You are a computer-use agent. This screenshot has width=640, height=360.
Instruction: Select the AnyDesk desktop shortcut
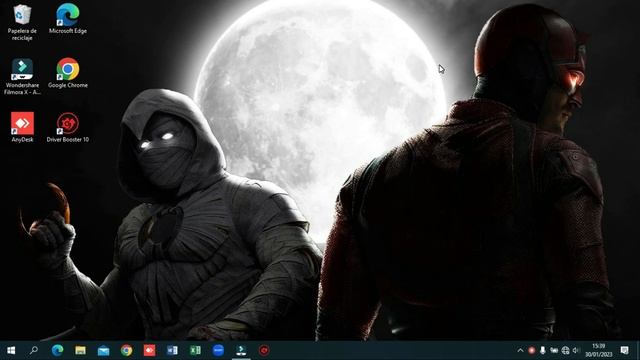tap(22, 127)
